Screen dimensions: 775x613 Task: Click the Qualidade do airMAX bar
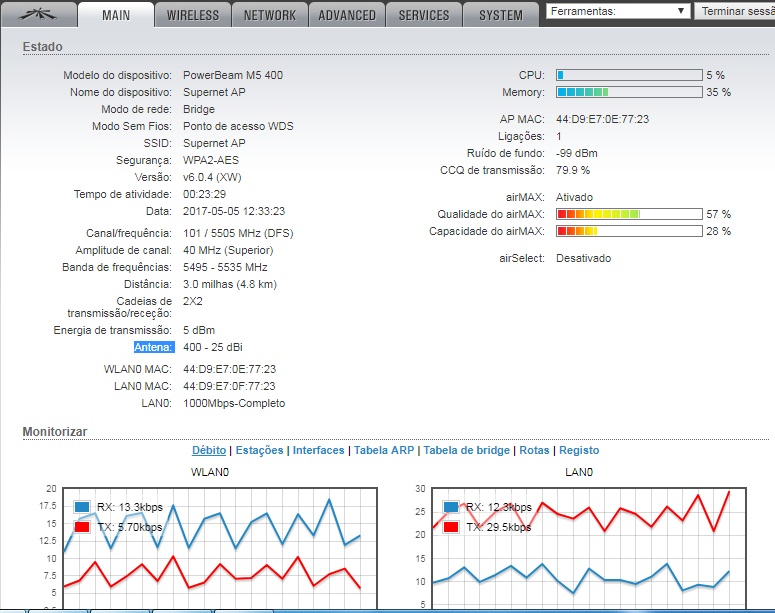click(x=629, y=214)
